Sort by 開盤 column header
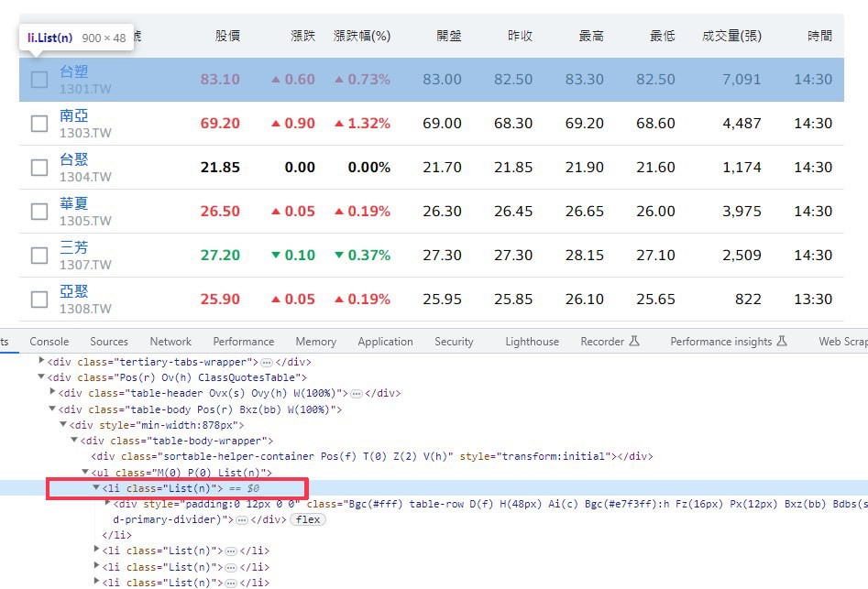Viewport: 868px width, 589px height. (449, 36)
